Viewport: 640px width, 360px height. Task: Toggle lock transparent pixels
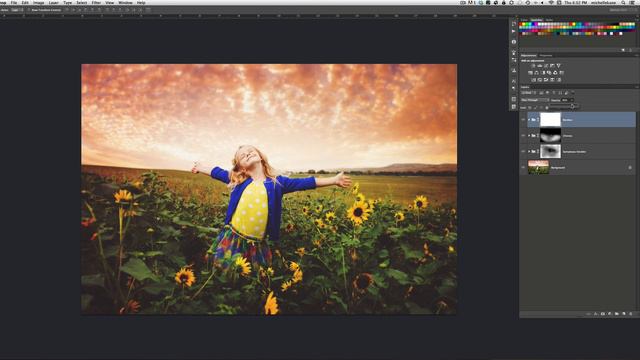530,108
